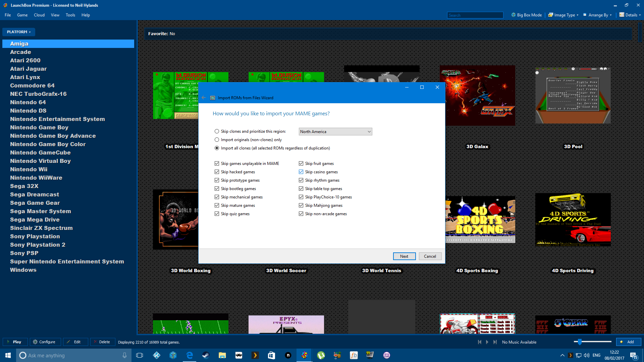The width and height of the screenshot is (644, 362).
Task: Click the Add button
Action: [628, 342]
